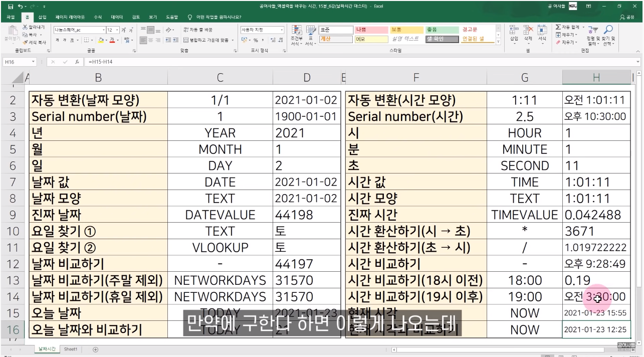Decrease decimal places
This screenshot has width=644, height=357.
pos(279,40)
